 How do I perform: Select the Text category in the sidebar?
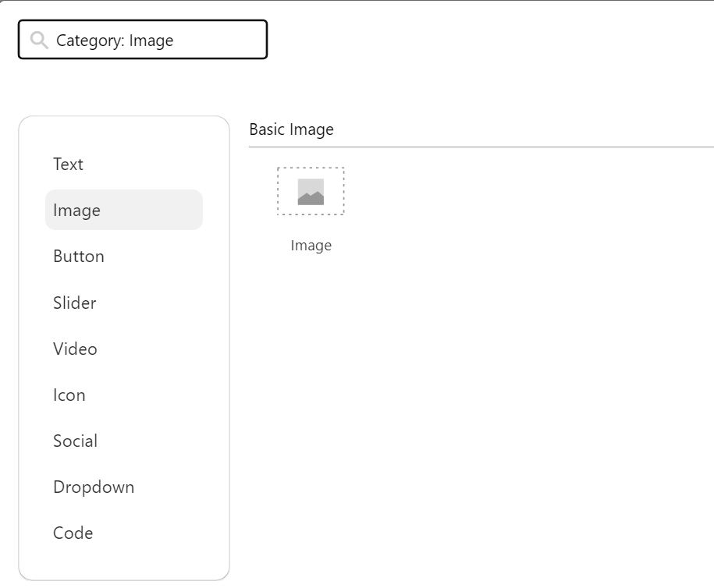click(68, 164)
